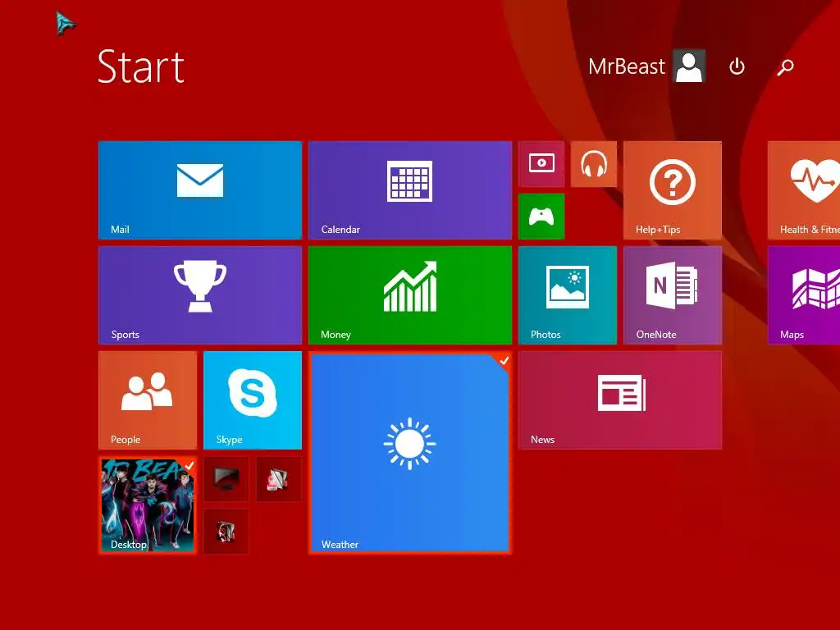Open the Money tile
840x630 pixels.
(x=410, y=295)
